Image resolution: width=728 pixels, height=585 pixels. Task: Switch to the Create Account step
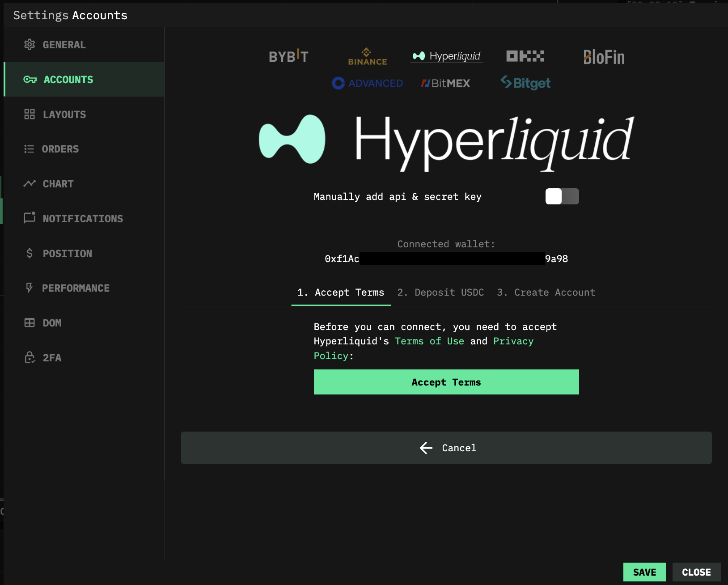546,292
